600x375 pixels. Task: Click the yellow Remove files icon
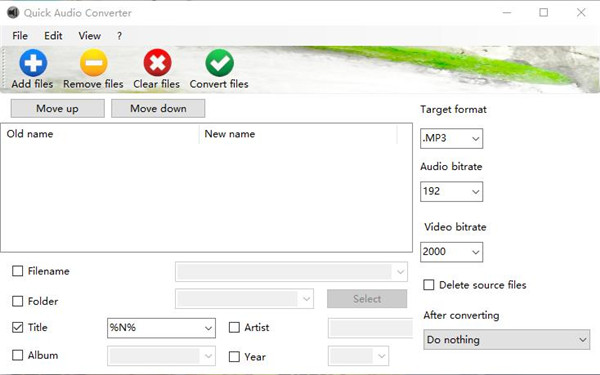click(94, 63)
